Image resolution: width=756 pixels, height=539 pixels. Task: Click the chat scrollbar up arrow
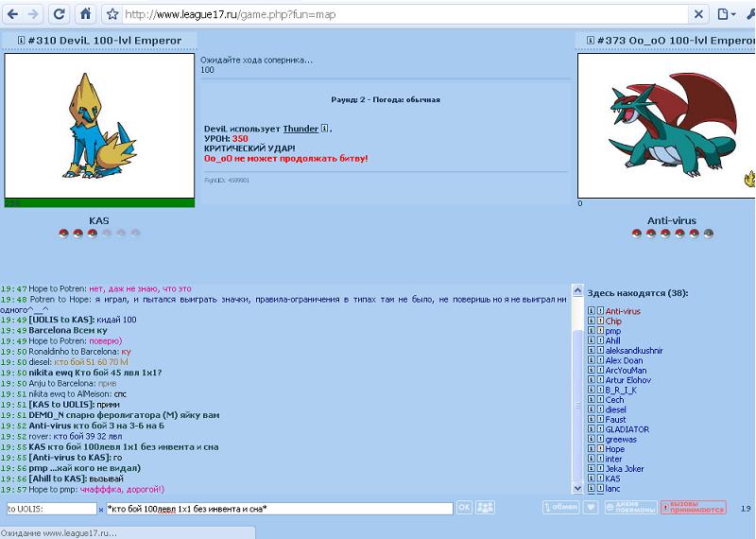[577, 290]
